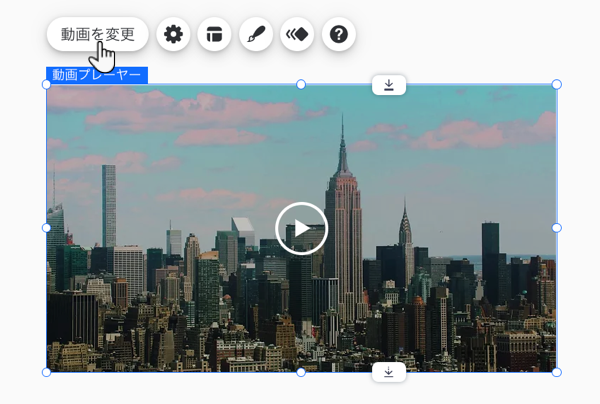Click the left-middle edge handle
600x404 pixels.
46,228
